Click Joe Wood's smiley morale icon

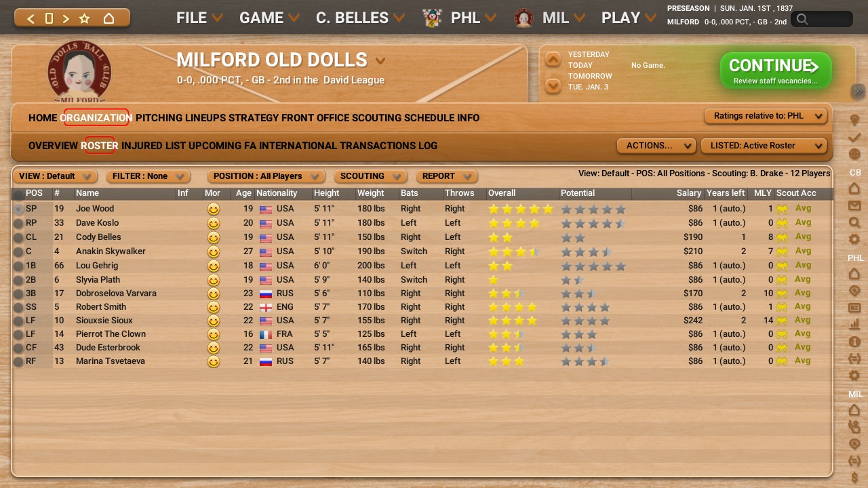(x=213, y=209)
